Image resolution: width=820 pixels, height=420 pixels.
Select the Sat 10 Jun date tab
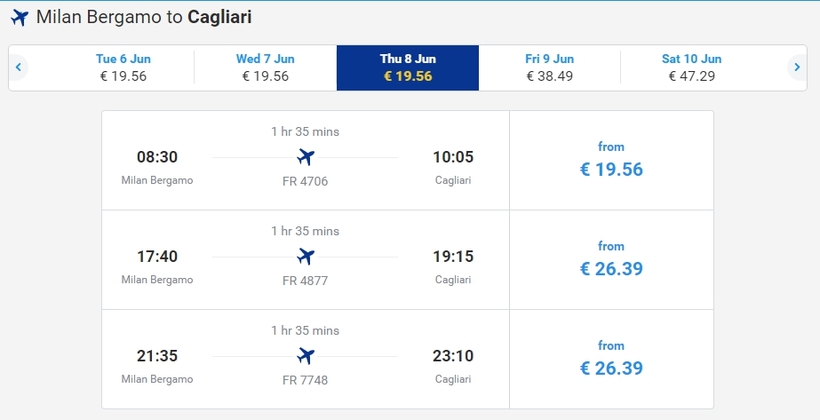pos(691,67)
